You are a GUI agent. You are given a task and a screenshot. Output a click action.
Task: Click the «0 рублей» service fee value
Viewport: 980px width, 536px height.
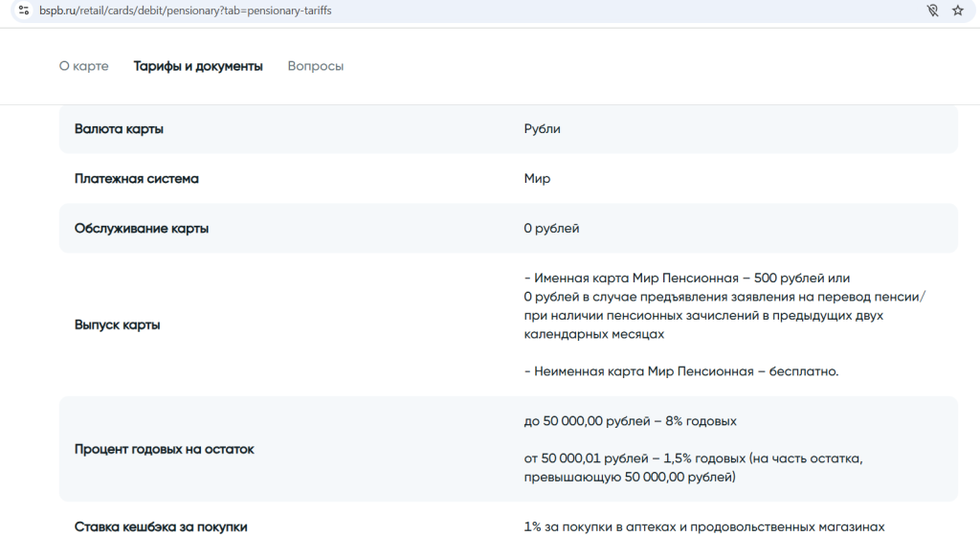(x=551, y=229)
